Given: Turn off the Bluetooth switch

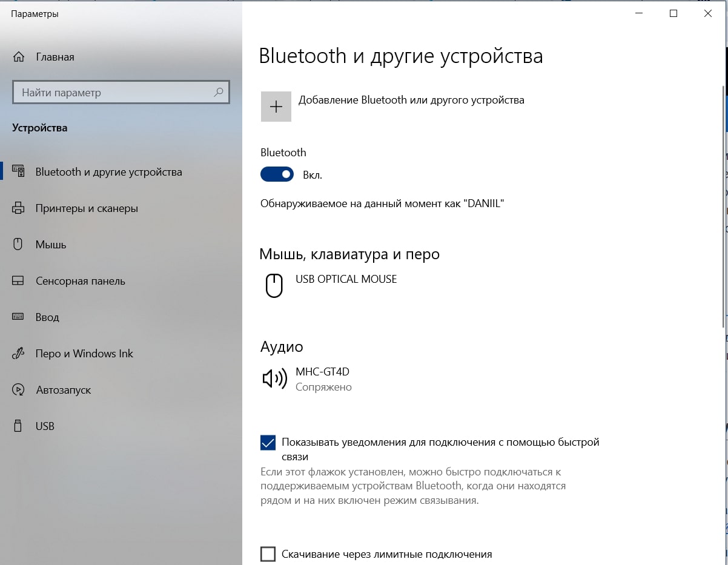Looking at the screenshot, I should tap(277, 175).
